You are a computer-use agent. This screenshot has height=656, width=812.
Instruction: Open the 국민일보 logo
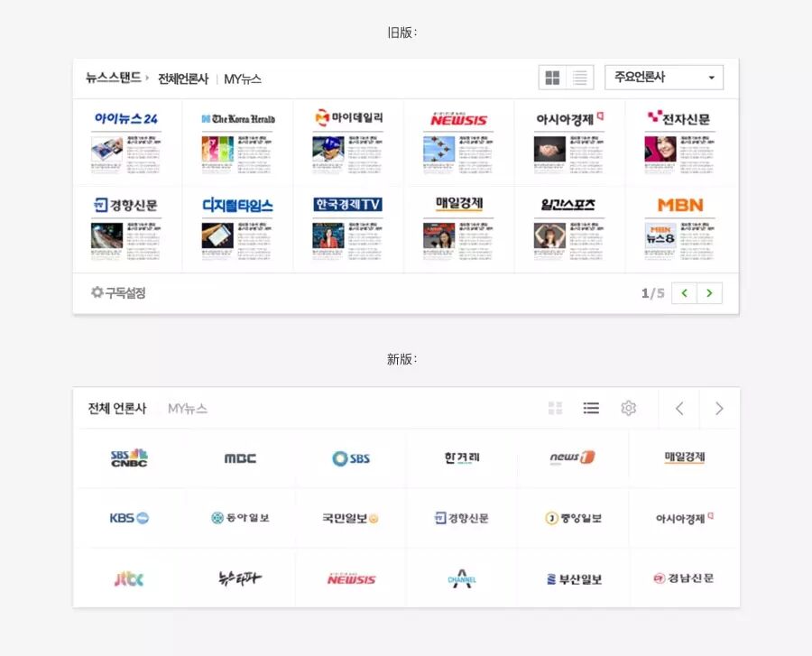click(351, 518)
